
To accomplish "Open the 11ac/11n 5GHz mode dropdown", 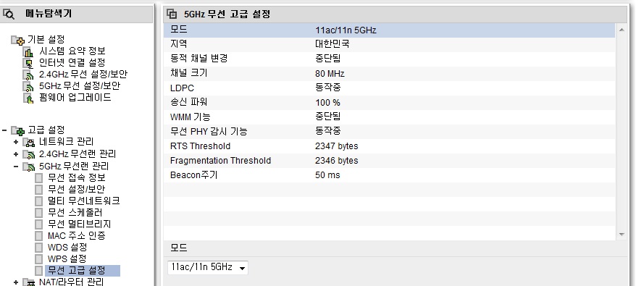I will point(208,267).
